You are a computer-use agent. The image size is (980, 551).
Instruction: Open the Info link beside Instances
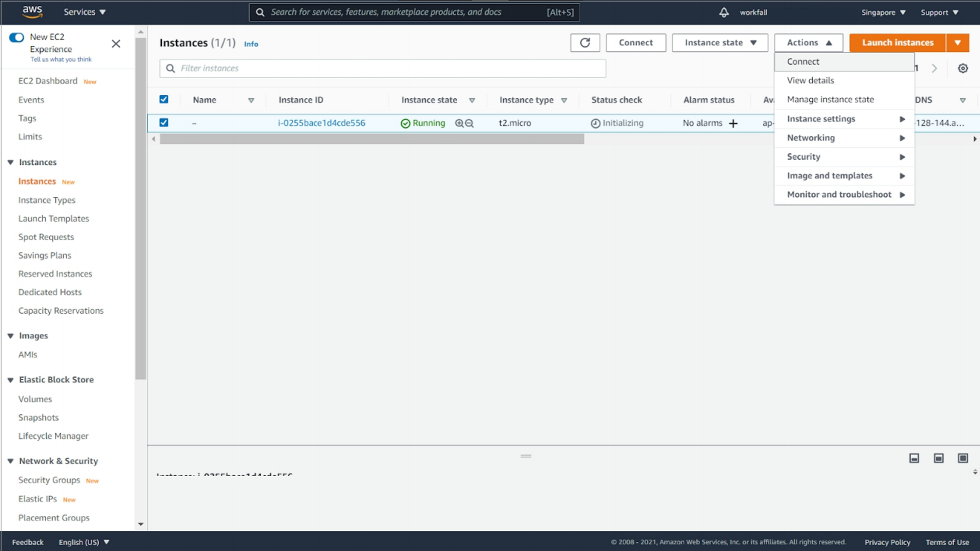point(251,44)
